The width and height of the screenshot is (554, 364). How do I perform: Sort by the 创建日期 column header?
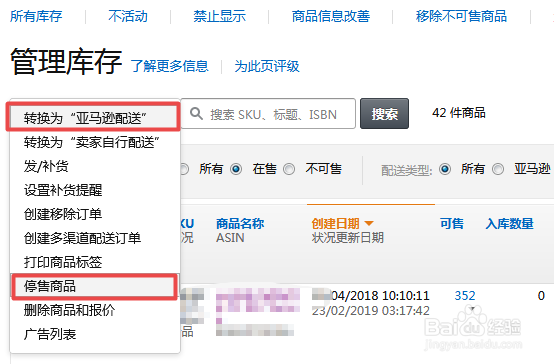coord(335,223)
